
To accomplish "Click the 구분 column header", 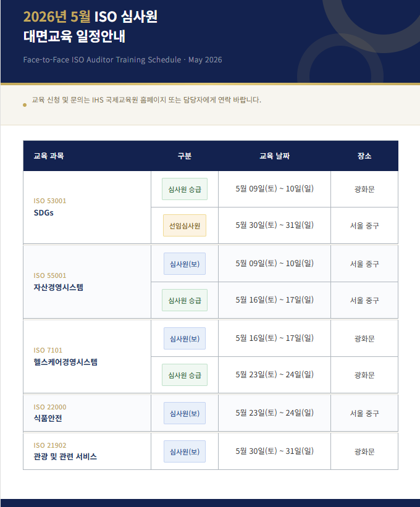I will click(185, 156).
